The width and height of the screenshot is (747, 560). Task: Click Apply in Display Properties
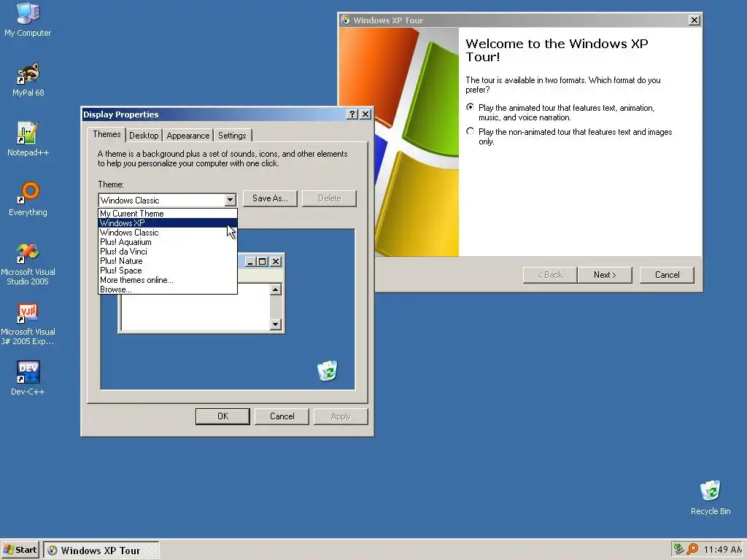pyautogui.click(x=341, y=416)
